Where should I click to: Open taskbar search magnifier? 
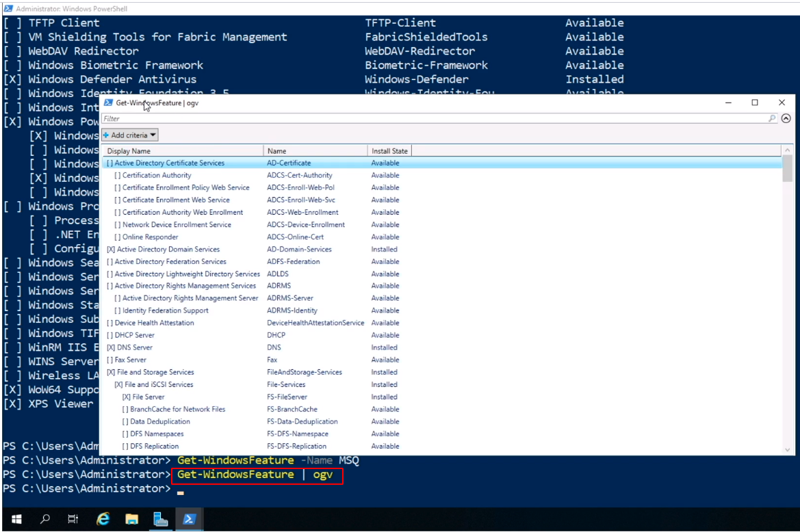(45, 520)
